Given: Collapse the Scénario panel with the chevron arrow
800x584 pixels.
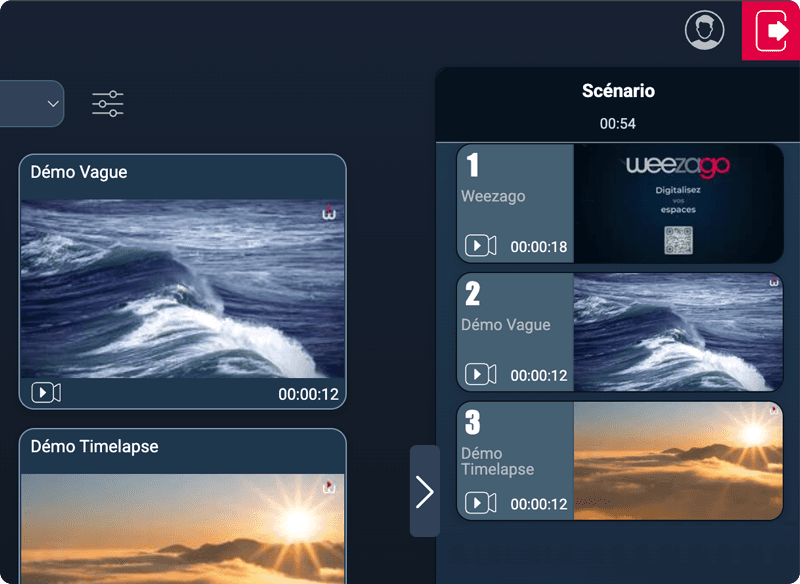Looking at the screenshot, I should tap(424, 491).
